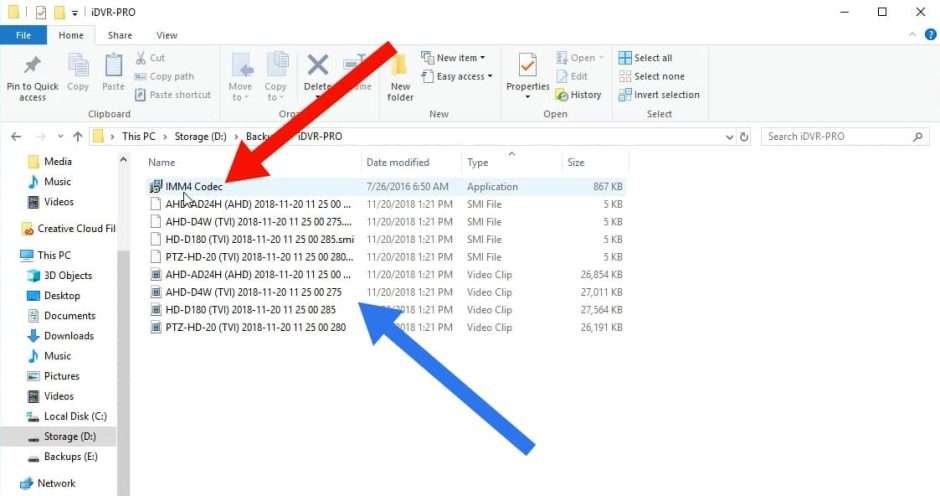The image size is (940, 496).
Task: Open the File tab
Action: point(23,35)
